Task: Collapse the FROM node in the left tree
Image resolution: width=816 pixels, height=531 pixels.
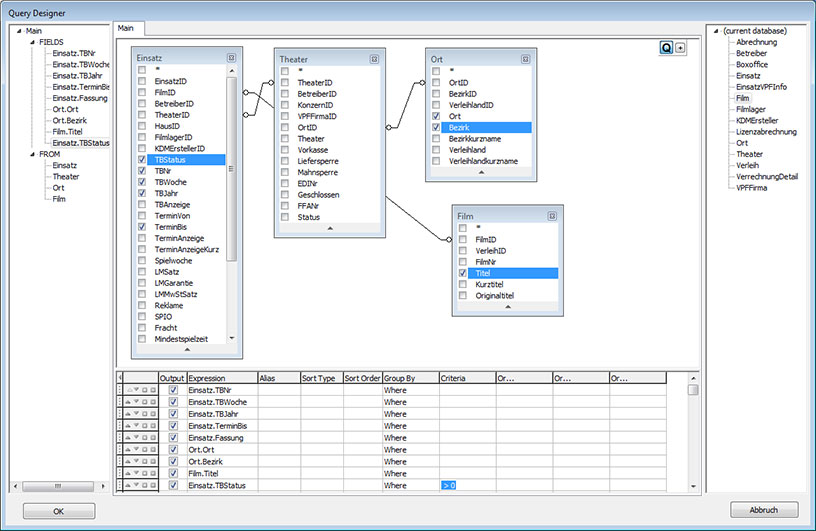Action: (31, 154)
